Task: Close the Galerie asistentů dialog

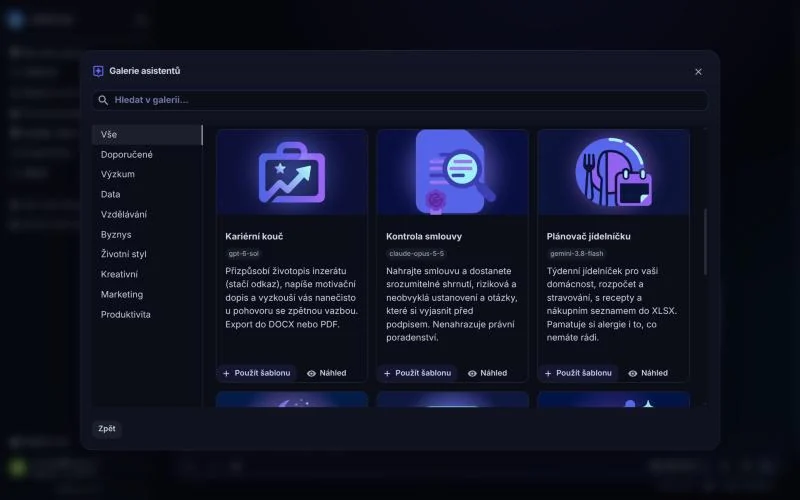Action: (698, 72)
